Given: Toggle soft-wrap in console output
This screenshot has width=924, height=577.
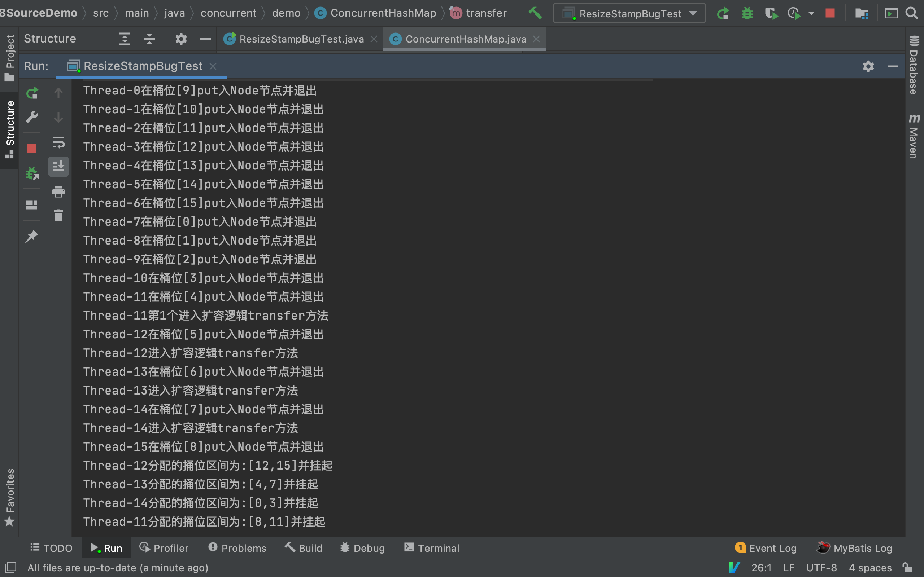Looking at the screenshot, I should [58, 143].
